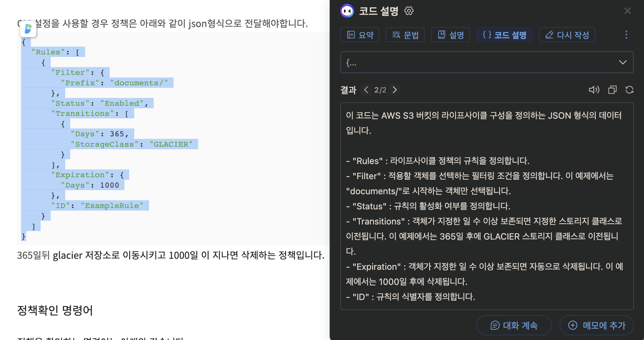The image size is (644, 340).
Task: Select the 코드 설명 tab
Action: click(504, 35)
